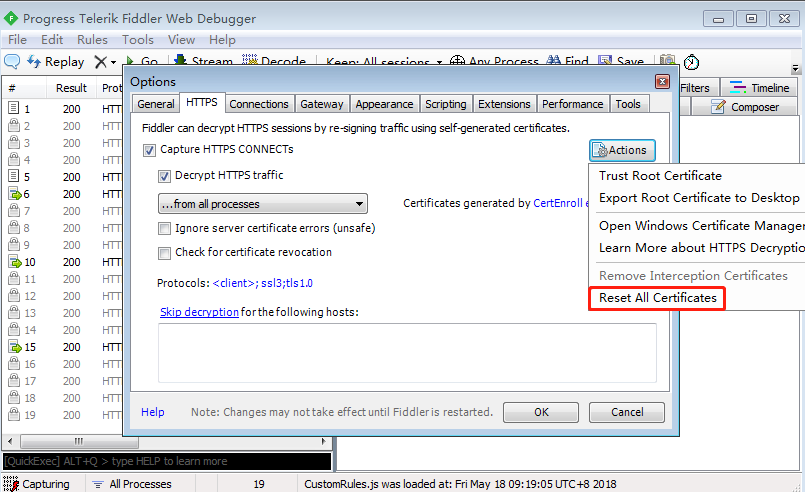Click the Any Process crosshair icon
This screenshot has width=805, height=492.
pyautogui.click(x=457, y=60)
